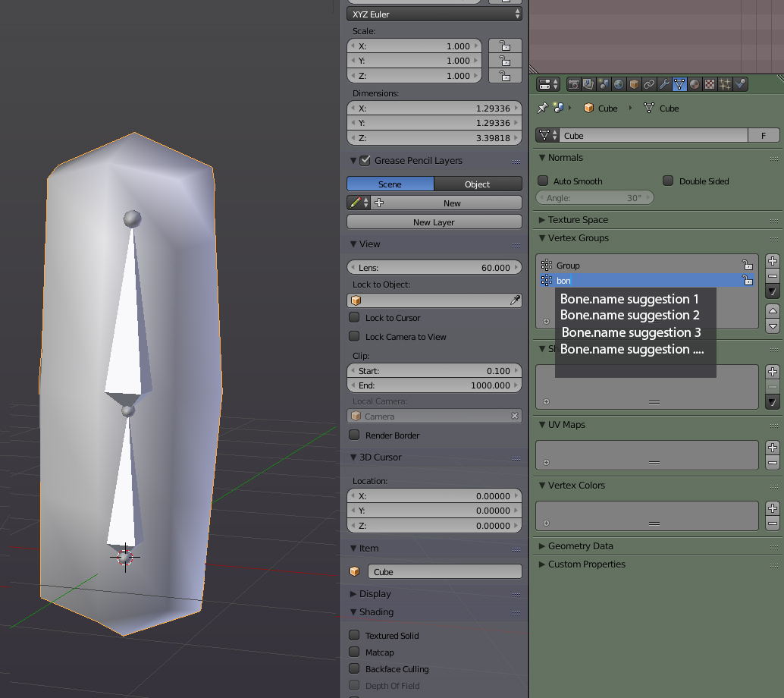Open the Render Layers properties tab

588,84
